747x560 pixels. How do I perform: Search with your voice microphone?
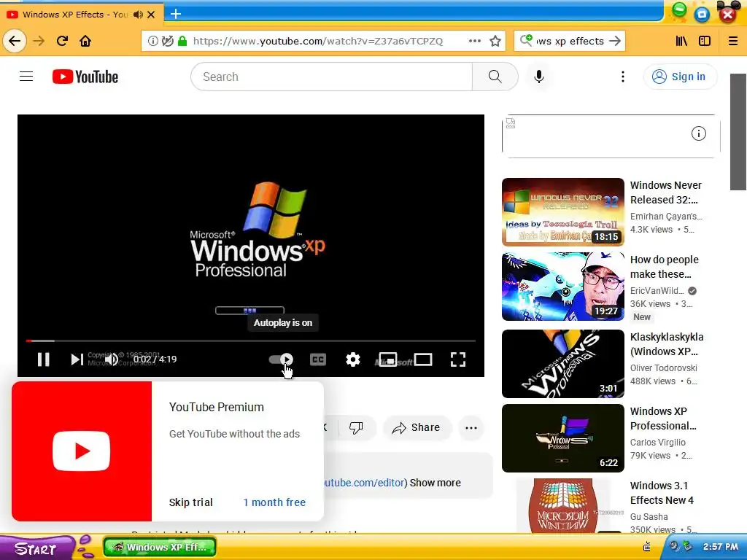click(539, 77)
